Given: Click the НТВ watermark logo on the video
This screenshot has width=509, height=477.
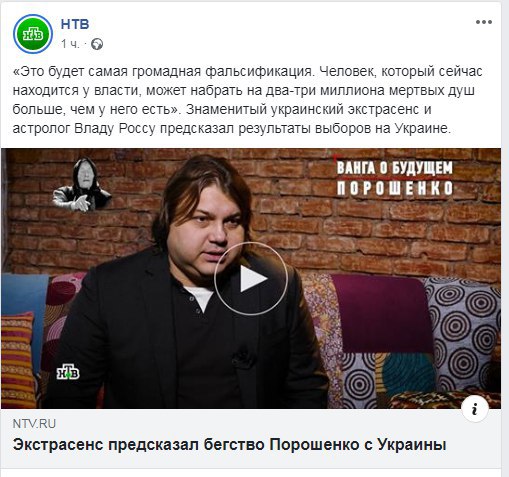Looking at the screenshot, I should tap(68, 372).
